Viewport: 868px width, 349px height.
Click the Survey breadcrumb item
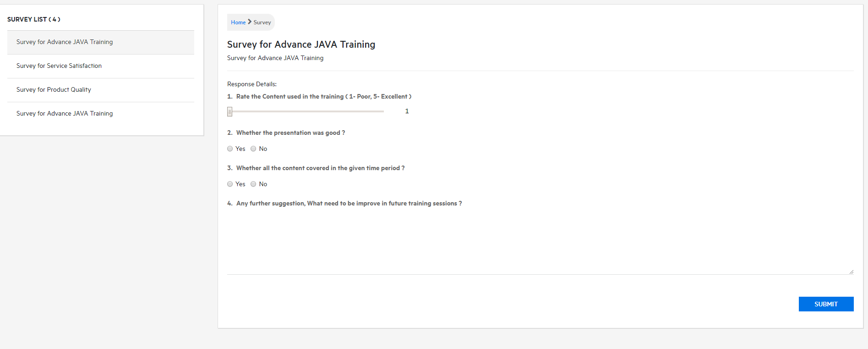tap(262, 22)
